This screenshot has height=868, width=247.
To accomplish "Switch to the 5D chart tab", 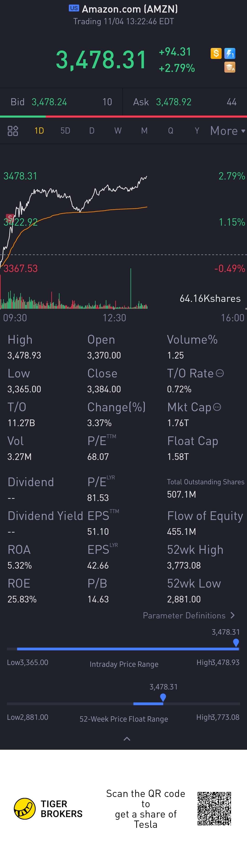I will click(x=65, y=131).
